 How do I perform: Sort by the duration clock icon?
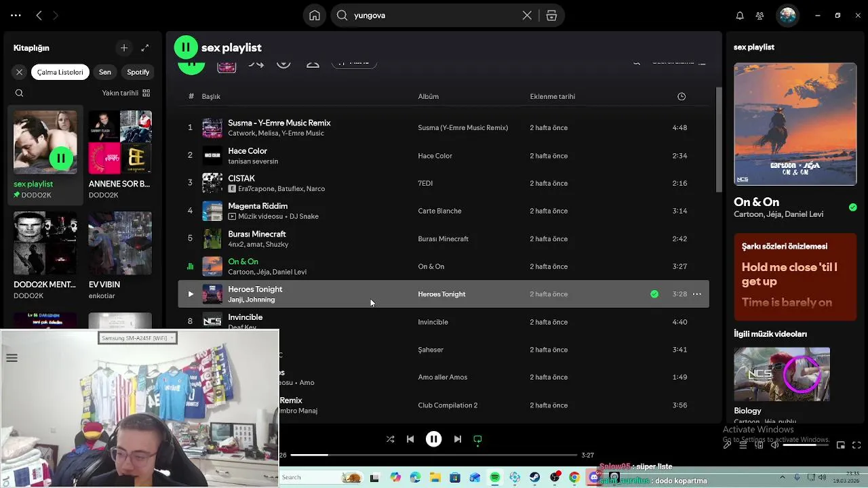tap(682, 96)
